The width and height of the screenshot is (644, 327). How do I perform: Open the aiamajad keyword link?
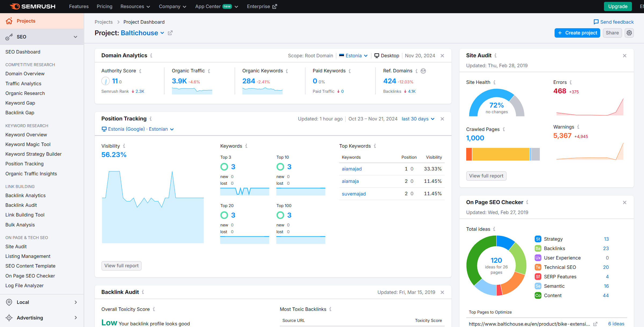352,169
